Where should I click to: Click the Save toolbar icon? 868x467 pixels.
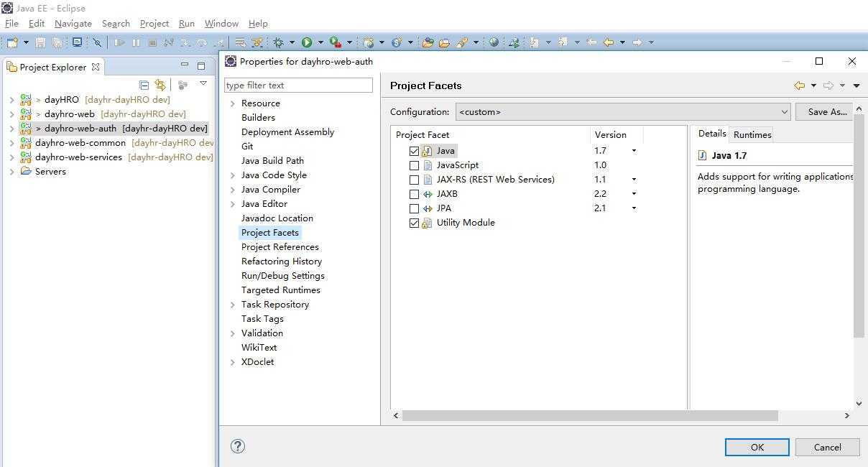[x=40, y=42]
